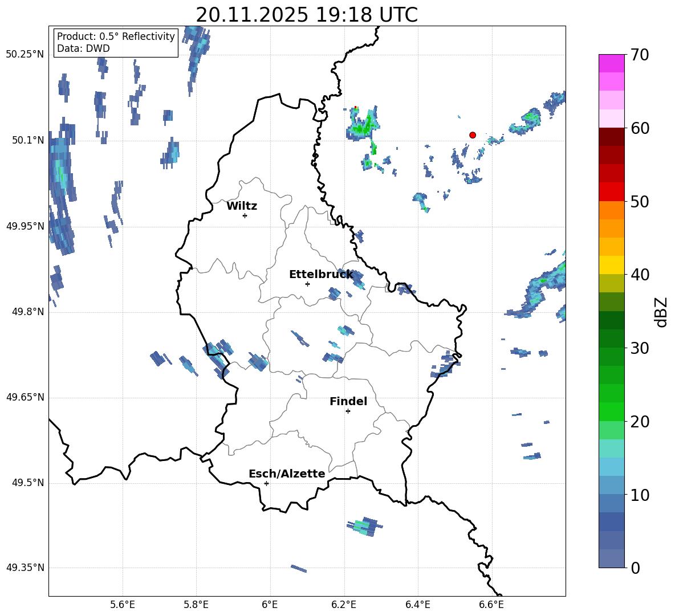The image size is (675, 616).
Task: Click the 50.25°N latitude label
Action: pyautogui.click(x=25, y=55)
